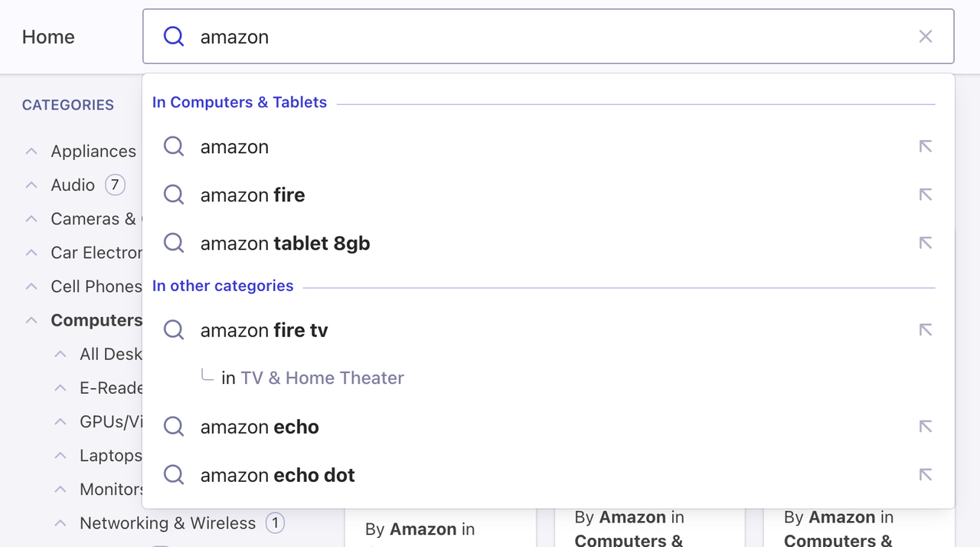
Task: Open the TV & Home Theater link
Action: tap(322, 378)
